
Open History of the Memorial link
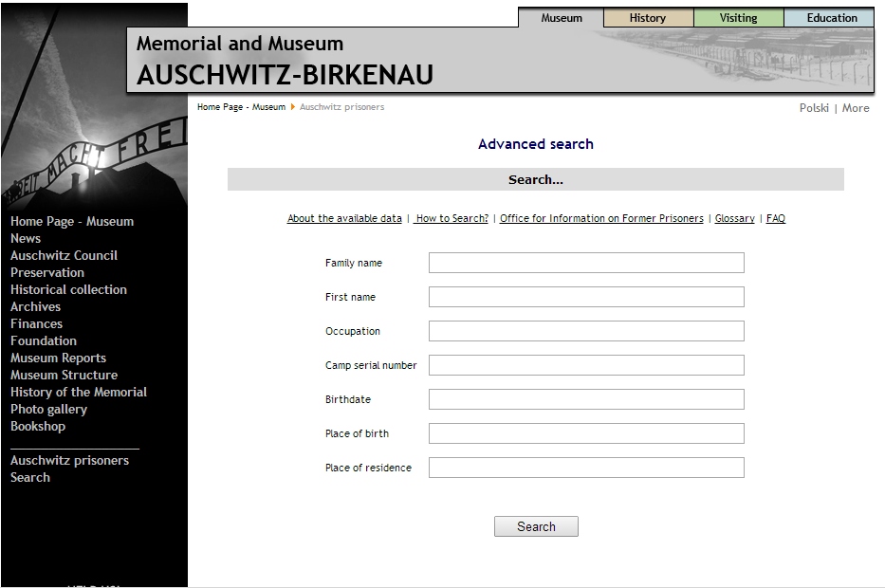79,393
